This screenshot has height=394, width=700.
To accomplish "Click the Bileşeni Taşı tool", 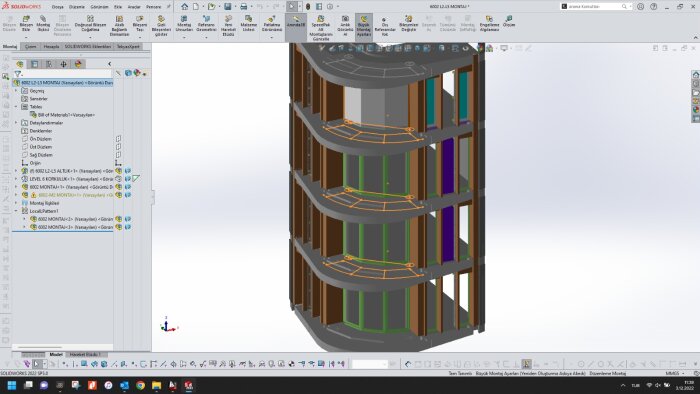I will tap(140, 24).
